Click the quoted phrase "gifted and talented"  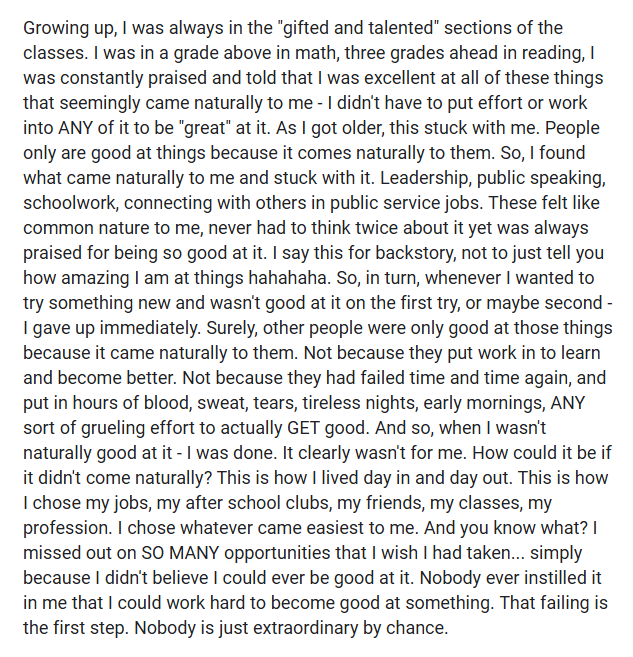coord(327,27)
